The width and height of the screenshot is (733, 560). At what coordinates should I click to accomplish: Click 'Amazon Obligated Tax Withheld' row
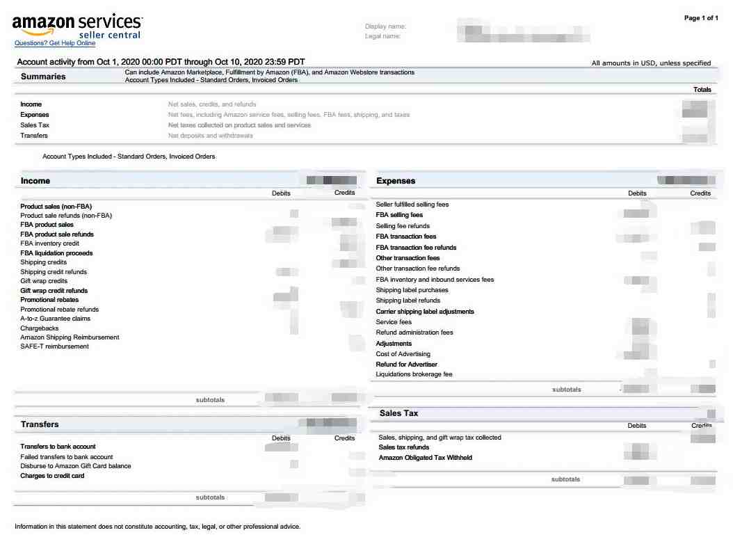coord(426,458)
